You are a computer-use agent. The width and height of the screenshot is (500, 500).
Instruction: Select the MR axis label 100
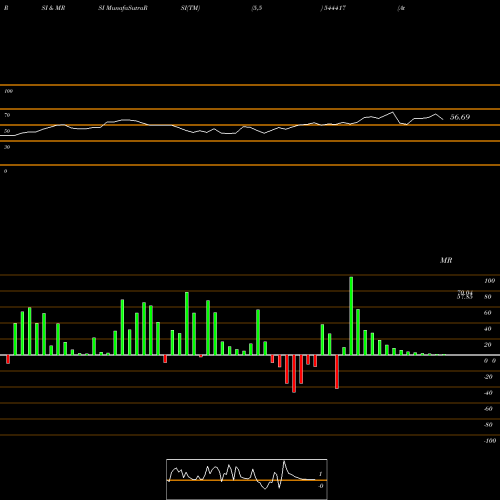click(490, 281)
